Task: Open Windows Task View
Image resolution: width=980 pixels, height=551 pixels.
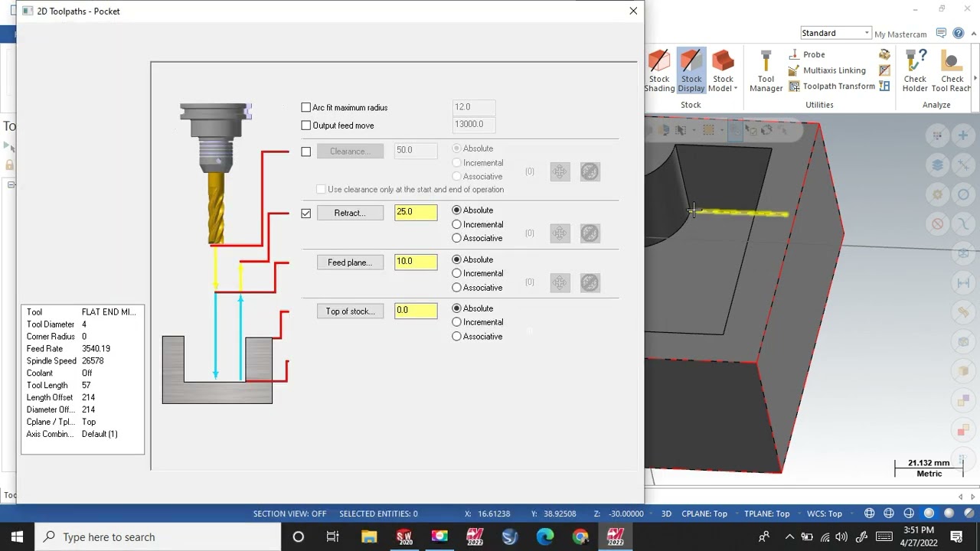Action: 333,537
